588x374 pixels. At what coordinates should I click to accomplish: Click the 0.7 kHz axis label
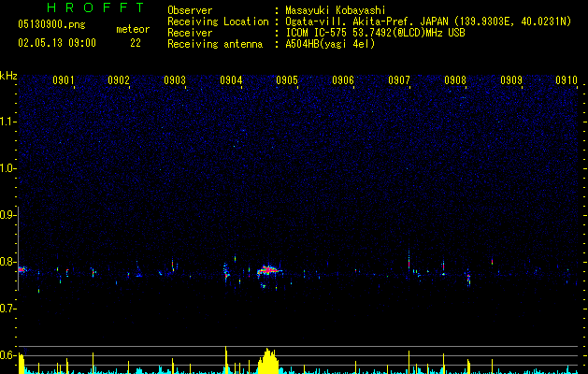pyautogui.click(x=7, y=309)
